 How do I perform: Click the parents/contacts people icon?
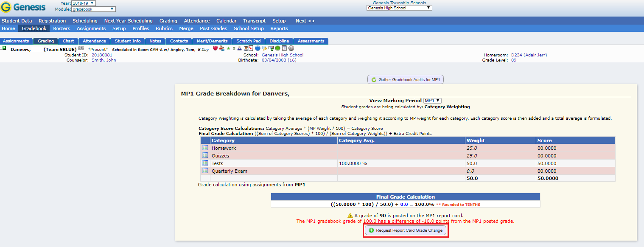tap(221, 48)
